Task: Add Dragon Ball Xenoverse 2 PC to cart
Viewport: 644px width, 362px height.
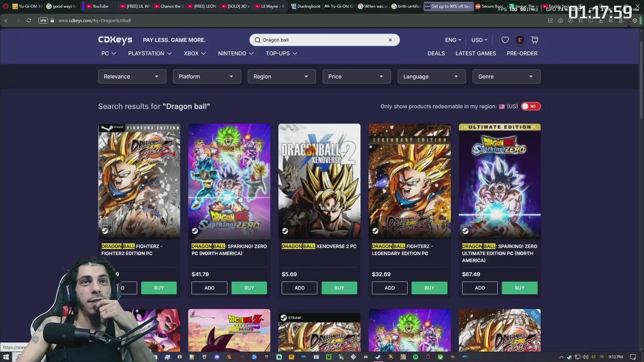Action: pos(299,288)
